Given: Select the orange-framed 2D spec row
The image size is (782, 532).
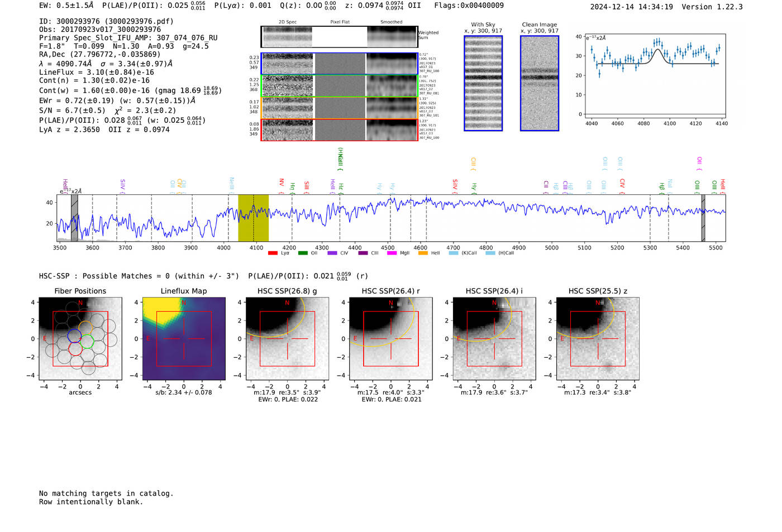Looking at the screenshot, I should 339,108.
